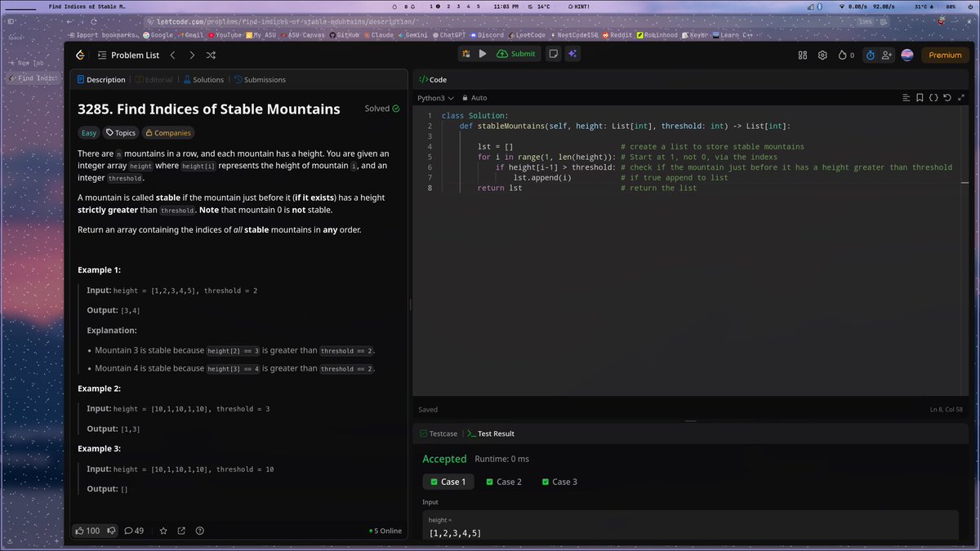Click the invite user icon
Image resolution: width=980 pixels, height=551 pixels.
coord(887,55)
